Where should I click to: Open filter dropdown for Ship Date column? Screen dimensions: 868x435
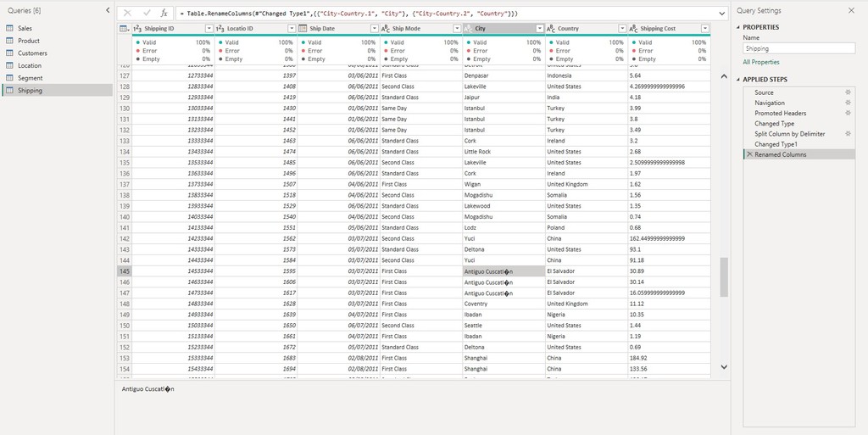click(x=374, y=28)
